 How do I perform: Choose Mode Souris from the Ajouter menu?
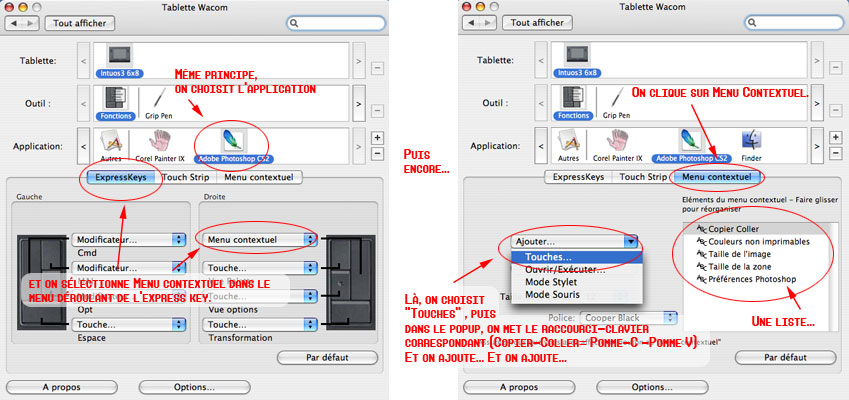(x=577, y=295)
